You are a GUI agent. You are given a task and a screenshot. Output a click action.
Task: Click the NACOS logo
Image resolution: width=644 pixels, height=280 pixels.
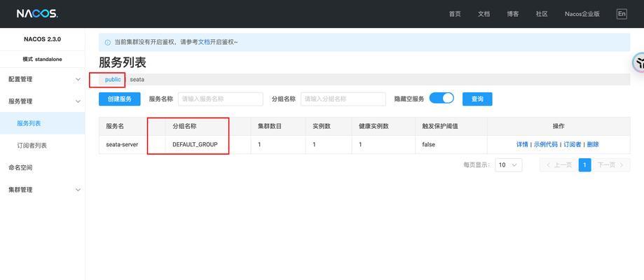(x=37, y=13)
